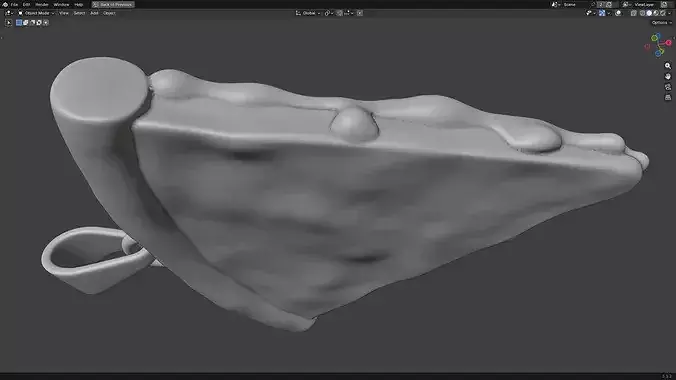Screen dimensions: 676x380
Task: Switch to solid viewport shading
Action: pyautogui.click(x=649, y=13)
